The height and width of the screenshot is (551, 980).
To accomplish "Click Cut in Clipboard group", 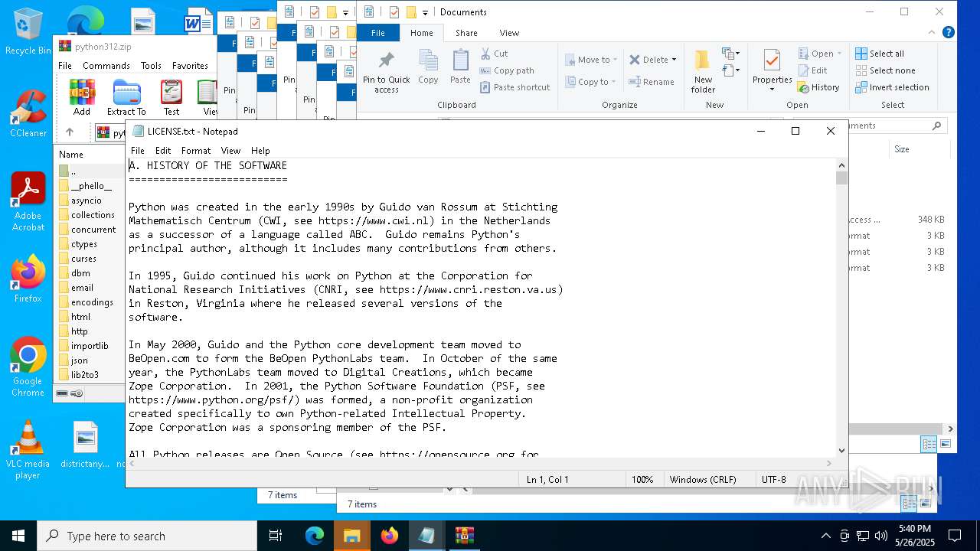I will tap(494, 54).
